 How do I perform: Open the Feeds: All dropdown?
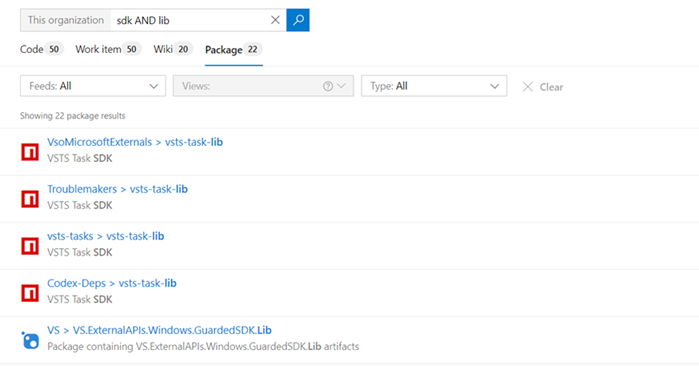[93, 86]
